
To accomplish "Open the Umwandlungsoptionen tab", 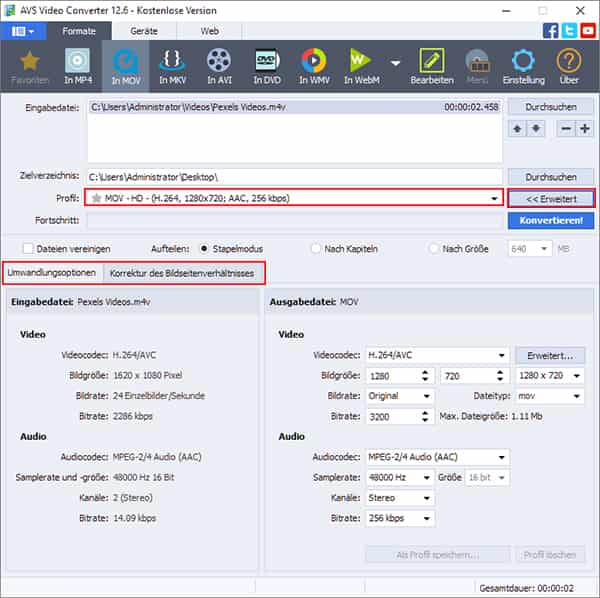I will tap(52, 273).
